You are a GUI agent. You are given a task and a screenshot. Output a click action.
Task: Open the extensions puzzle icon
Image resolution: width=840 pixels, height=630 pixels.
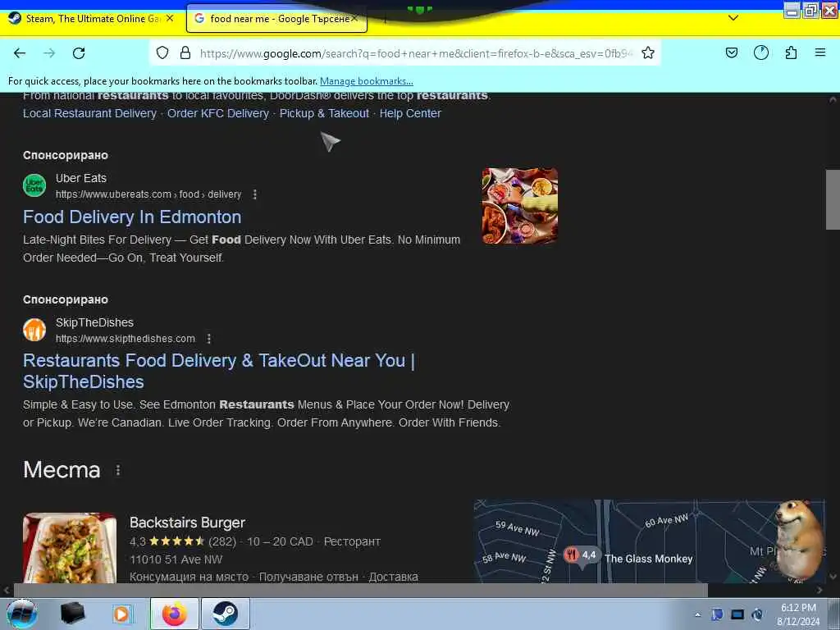point(792,52)
